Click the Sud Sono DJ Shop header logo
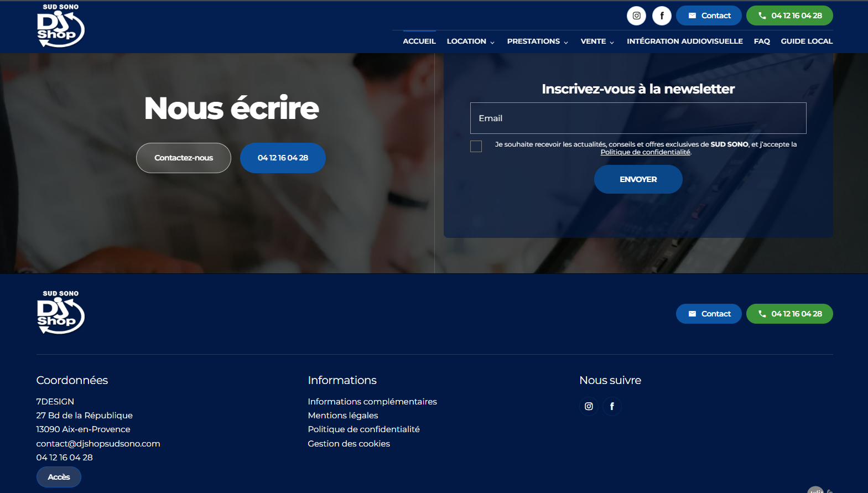 (60, 25)
